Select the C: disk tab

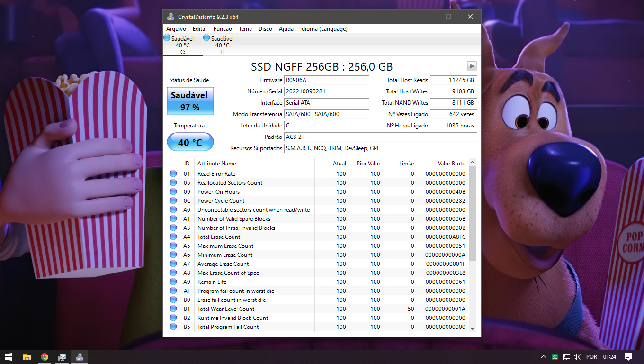pos(182,45)
